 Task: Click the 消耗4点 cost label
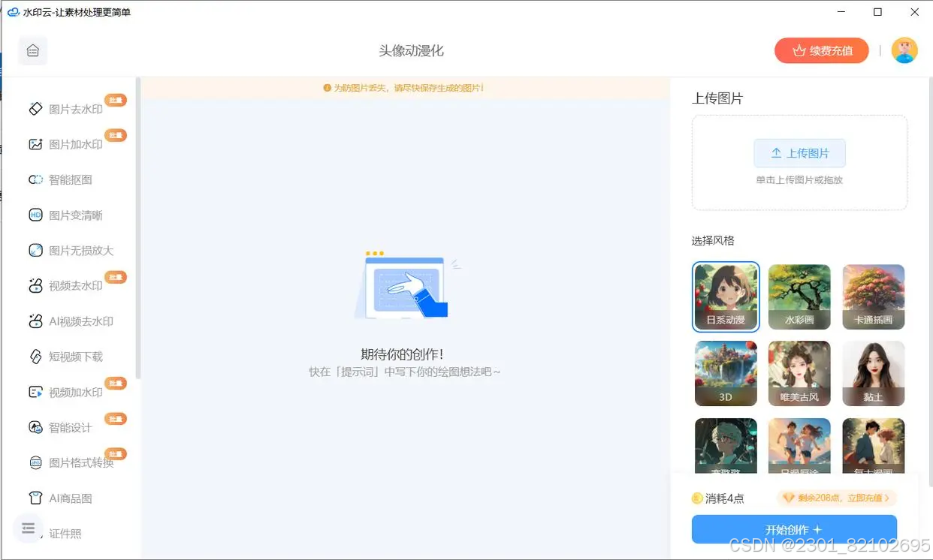tap(725, 498)
